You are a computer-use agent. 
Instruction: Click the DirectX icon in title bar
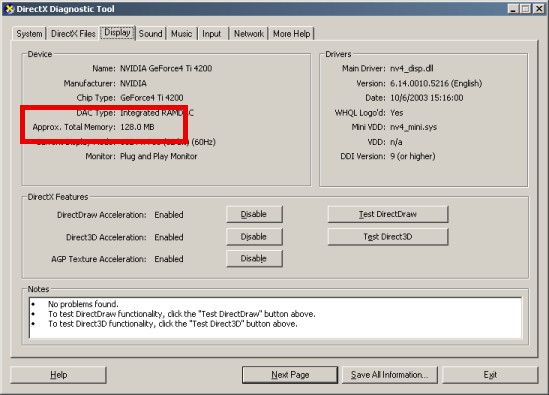coord(9,9)
